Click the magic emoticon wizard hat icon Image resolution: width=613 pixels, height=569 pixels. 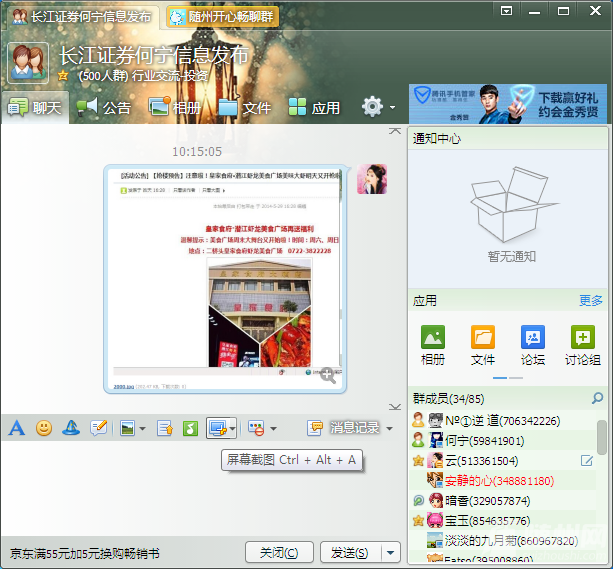coord(71,428)
